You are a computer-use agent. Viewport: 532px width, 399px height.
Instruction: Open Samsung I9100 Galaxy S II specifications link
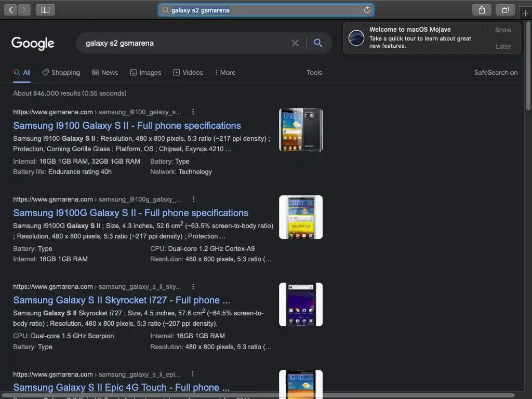tap(127, 126)
